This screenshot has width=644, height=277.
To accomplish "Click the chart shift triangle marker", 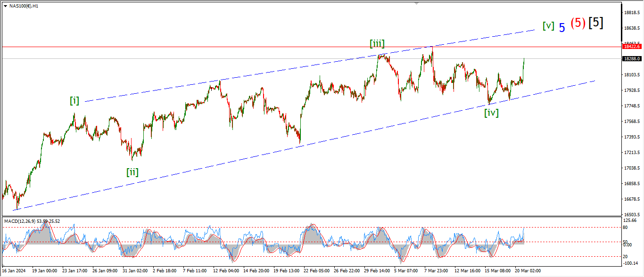I will pos(416,3).
